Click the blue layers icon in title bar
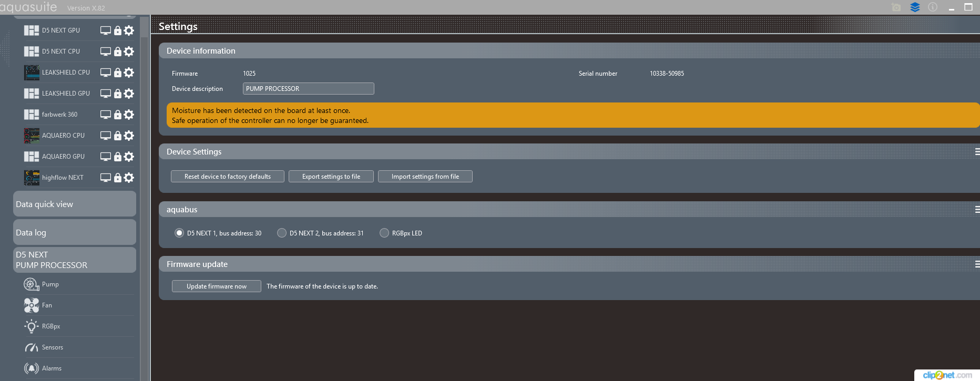980x381 pixels. tap(915, 7)
